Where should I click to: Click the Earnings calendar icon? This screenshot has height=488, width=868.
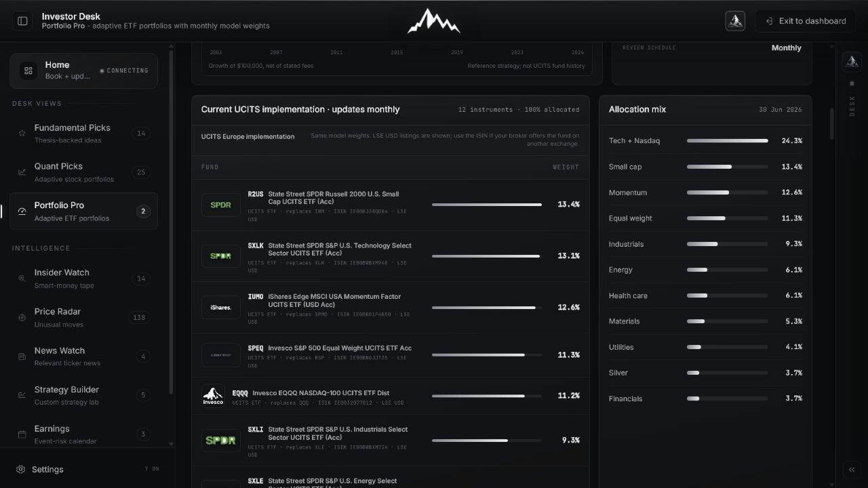[22, 434]
